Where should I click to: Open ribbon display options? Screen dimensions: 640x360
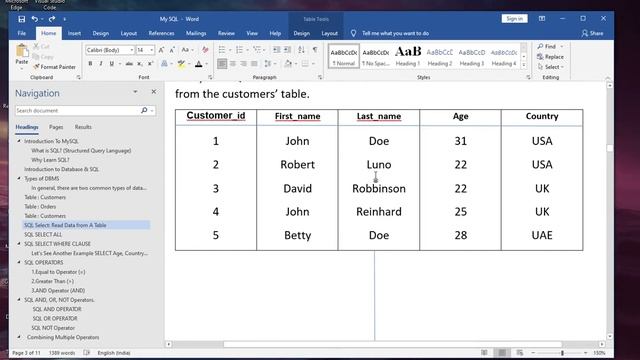pyautogui.click(x=542, y=19)
